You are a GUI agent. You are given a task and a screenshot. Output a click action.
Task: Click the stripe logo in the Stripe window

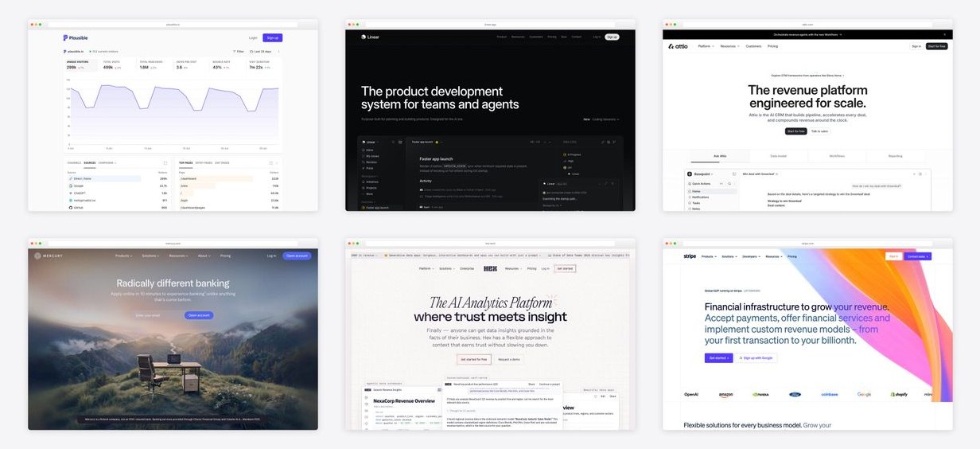tap(690, 256)
